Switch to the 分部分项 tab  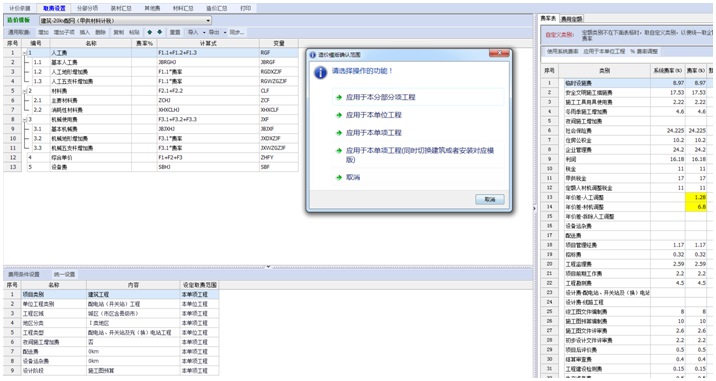(87, 8)
